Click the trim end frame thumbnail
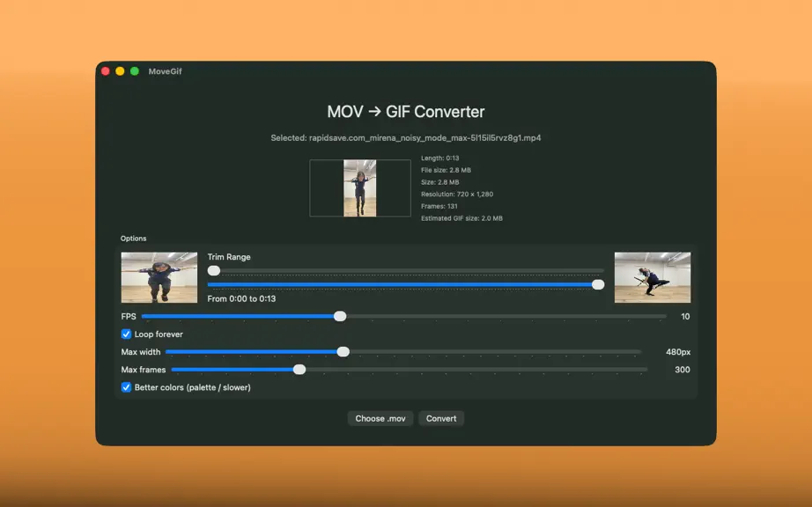 [x=653, y=277]
